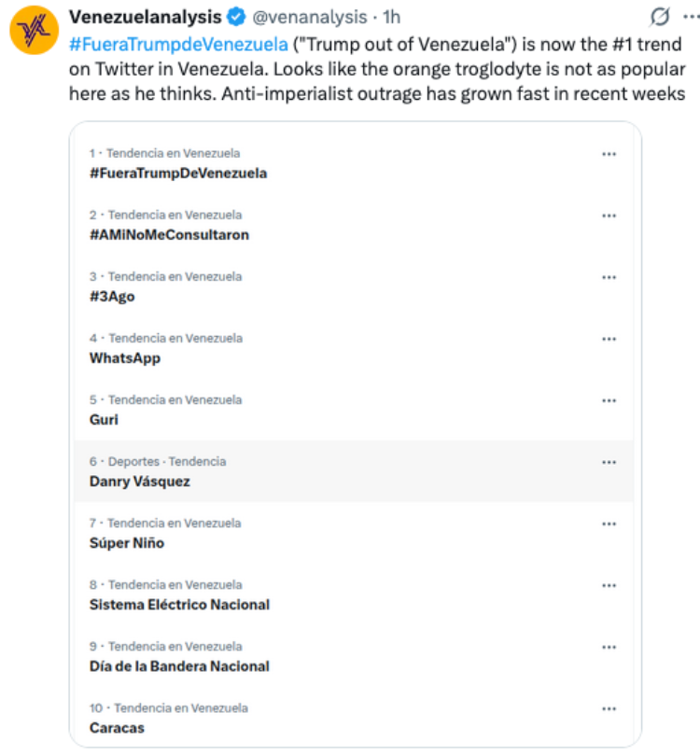Open options for Día de la Bandera Nacional
Viewport: 700px width, 755px height.
coord(609,647)
